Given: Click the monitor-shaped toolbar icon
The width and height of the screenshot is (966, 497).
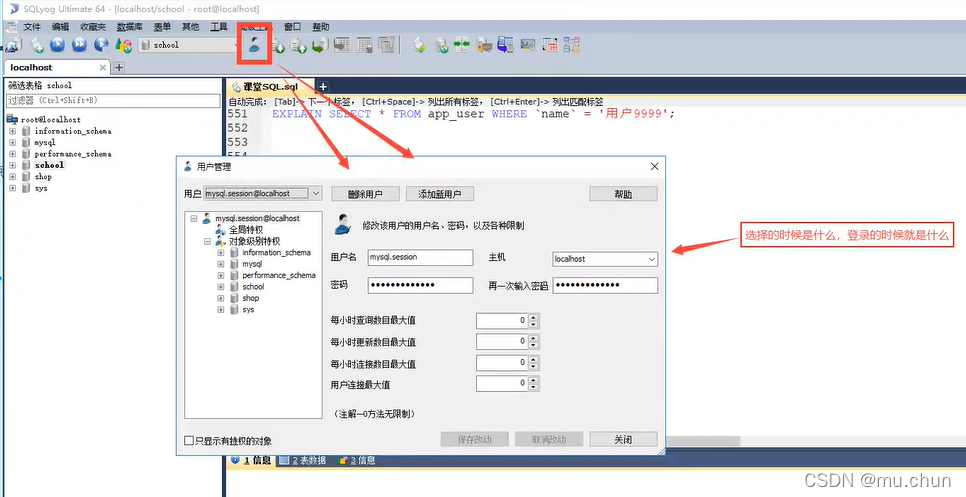Looking at the screenshot, I should (x=527, y=44).
